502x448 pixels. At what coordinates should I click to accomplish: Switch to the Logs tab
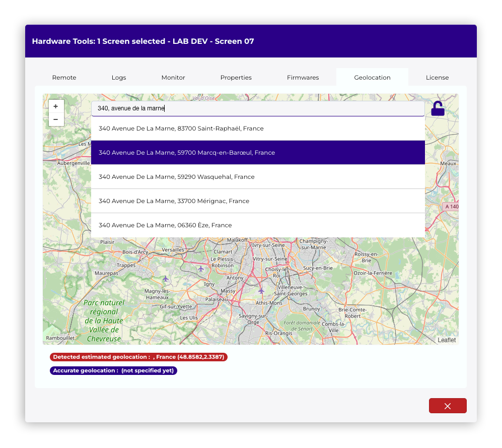coord(119,78)
